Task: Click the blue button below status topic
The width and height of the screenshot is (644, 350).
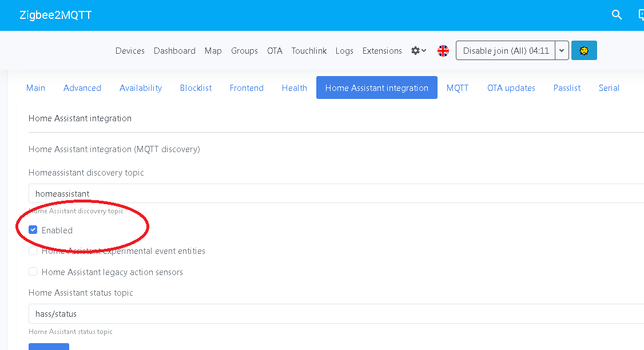Action: 49,347
